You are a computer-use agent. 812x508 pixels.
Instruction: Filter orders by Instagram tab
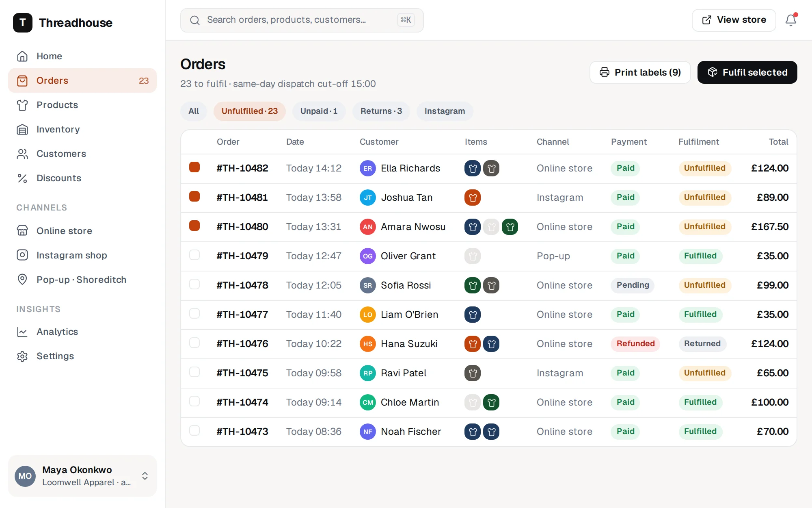pos(445,111)
